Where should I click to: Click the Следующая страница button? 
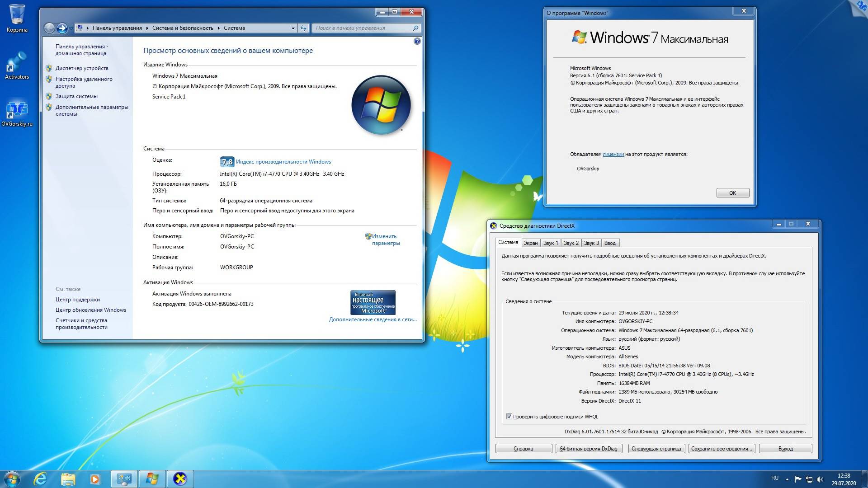656,449
